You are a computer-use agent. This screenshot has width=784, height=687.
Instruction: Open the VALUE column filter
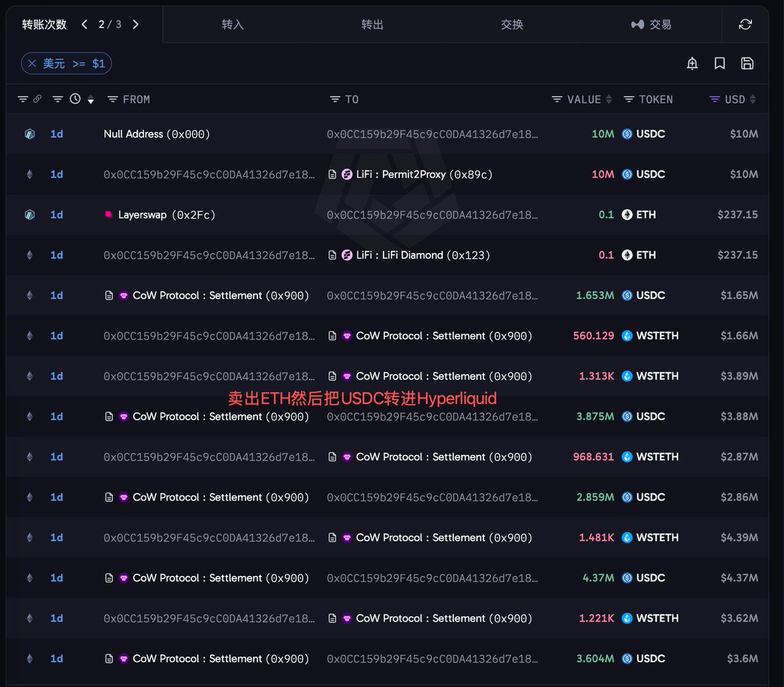[x=557, y=99]
